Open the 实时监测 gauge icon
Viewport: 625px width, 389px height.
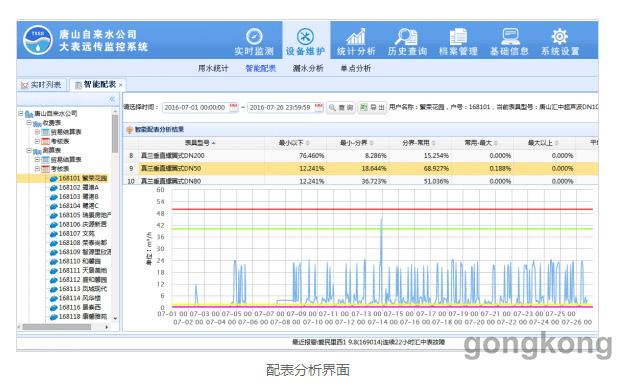click(254, 36)
